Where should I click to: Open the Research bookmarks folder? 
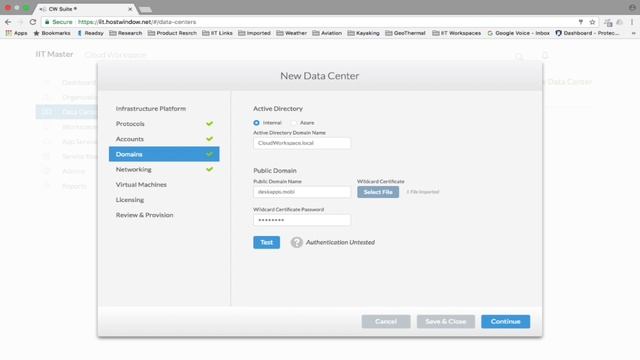pyautogui.click(x=126, y=33)
